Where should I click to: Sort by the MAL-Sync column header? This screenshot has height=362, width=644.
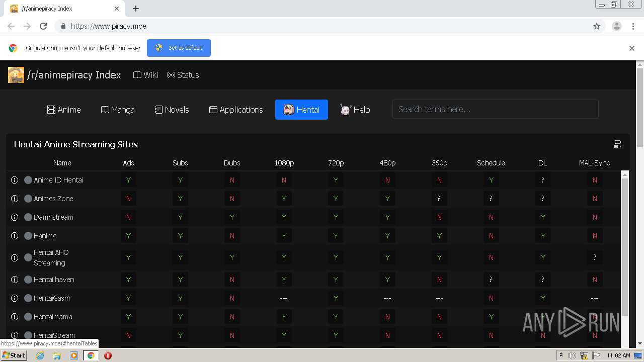pyautogui.click(x=594, y=163)
